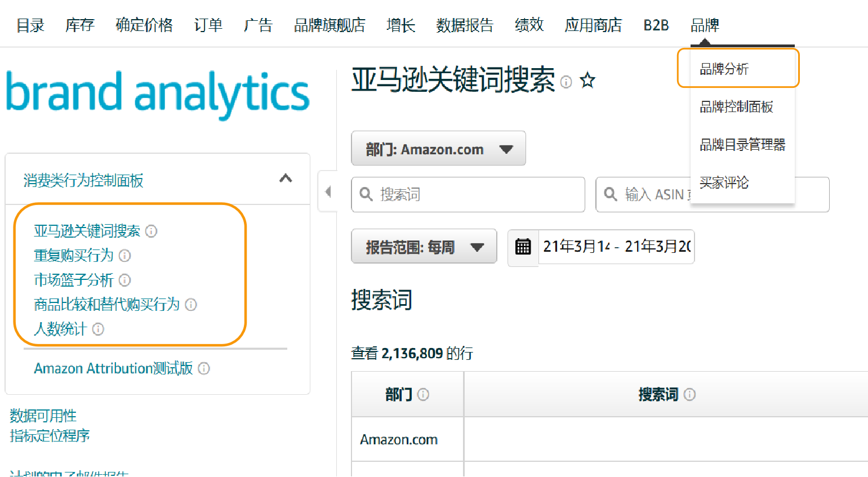
Task: Click info icon beside 亚马逊关键词搜索 page title
Action: click(x=567, y=82)
